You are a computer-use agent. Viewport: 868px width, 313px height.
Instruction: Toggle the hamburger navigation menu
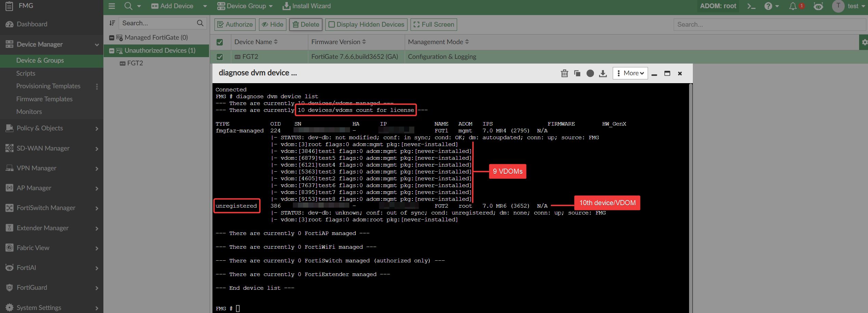112,6
